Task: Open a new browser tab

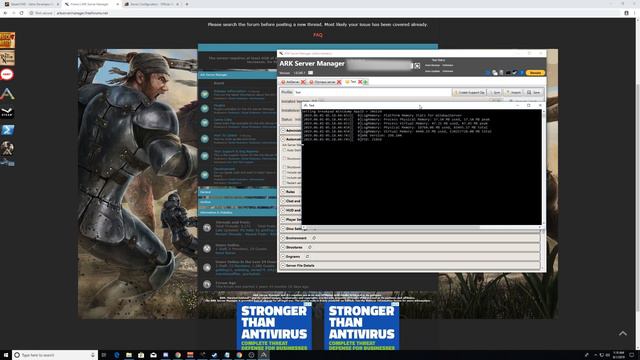Action: 187,4
